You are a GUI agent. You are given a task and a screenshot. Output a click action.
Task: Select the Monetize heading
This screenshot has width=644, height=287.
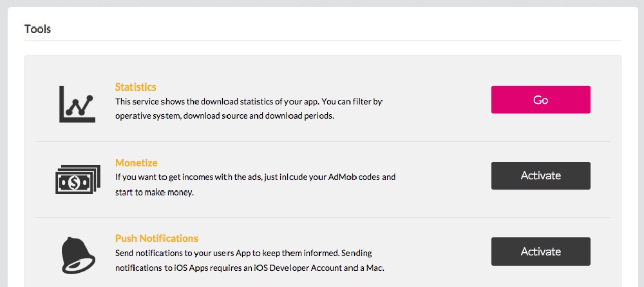click(x=137, y=163)
